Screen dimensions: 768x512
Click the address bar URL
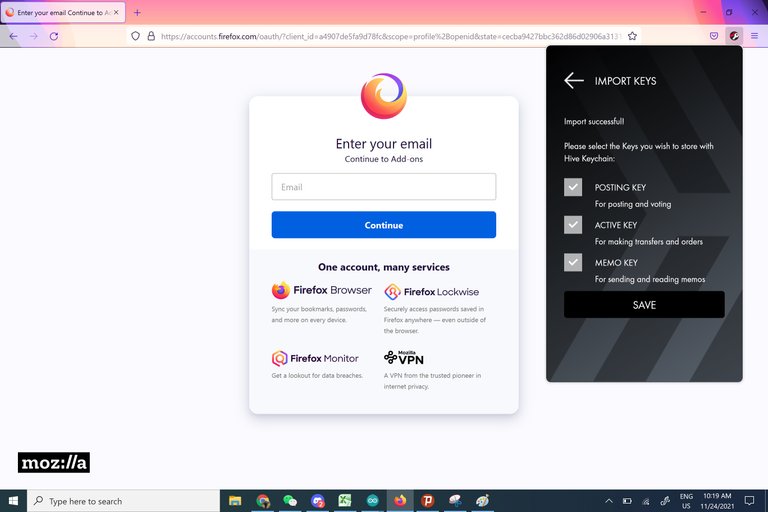pos(390,36)
